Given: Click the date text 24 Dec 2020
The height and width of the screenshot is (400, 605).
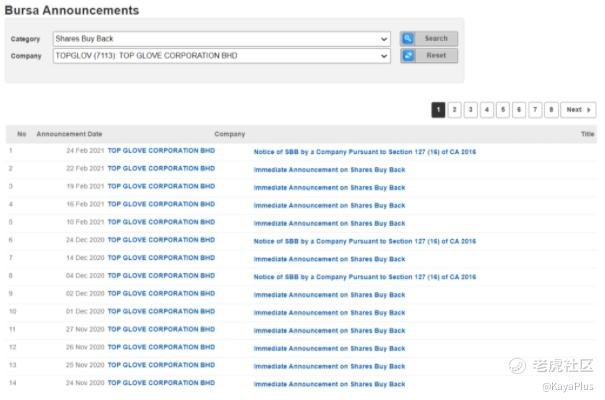Looking at the screenshot, I should pyautogui.click(x=85, y=240).
